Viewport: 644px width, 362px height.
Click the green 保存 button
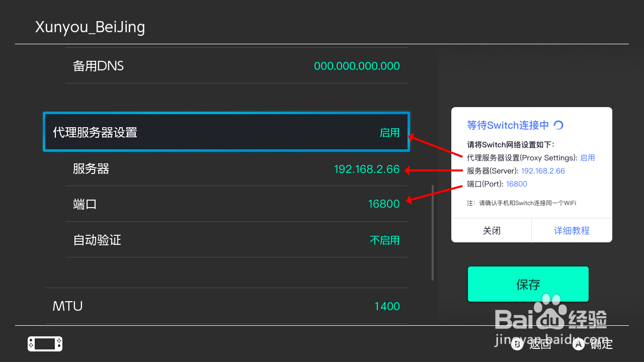click(x=528, y=284)
